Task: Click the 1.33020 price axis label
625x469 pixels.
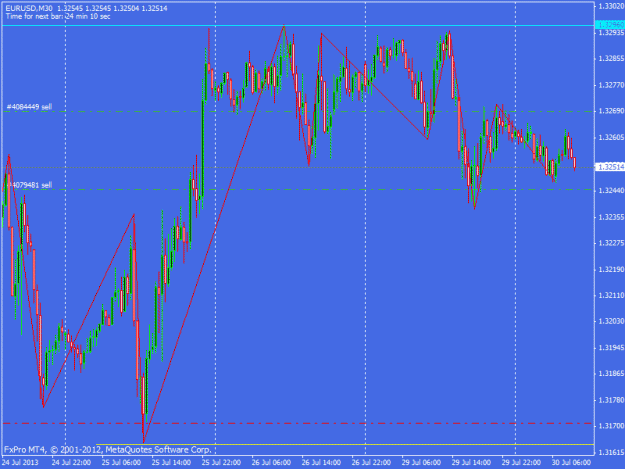Action: 611,6
